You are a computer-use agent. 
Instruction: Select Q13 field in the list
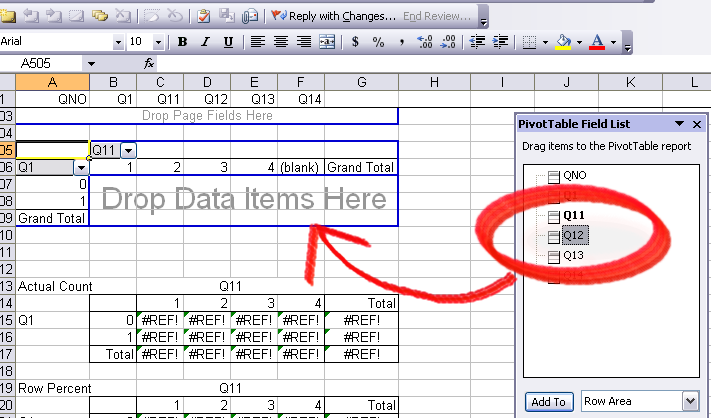(x=574, y=256)
